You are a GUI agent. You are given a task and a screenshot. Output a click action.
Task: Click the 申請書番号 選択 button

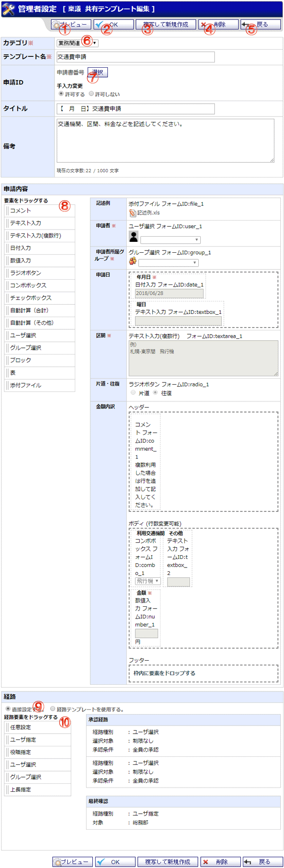click(98, 72)
